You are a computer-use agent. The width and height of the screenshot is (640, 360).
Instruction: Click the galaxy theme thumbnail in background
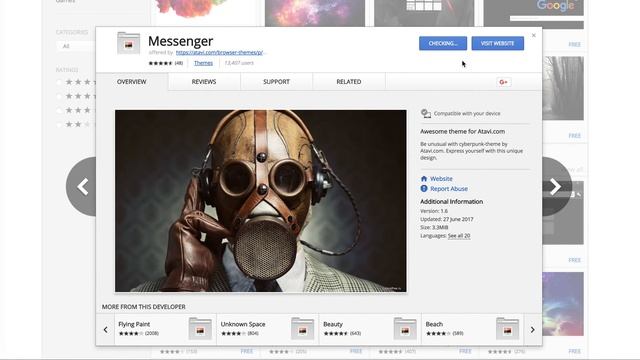(x=315, y=13)
